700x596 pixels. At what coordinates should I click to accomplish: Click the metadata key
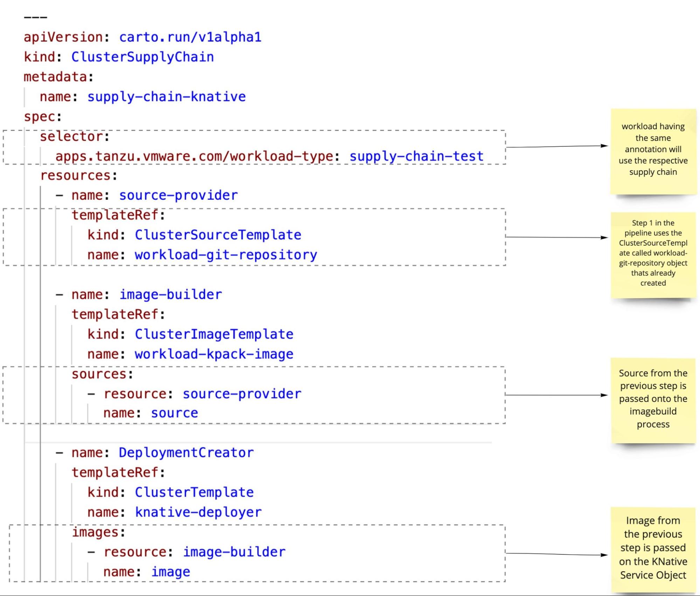[x=55, y=77]
